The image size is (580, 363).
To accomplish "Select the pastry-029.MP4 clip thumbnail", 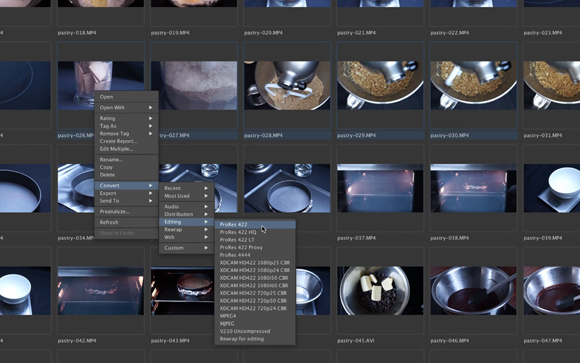I will pyautogui.click(x=380, y=85).
